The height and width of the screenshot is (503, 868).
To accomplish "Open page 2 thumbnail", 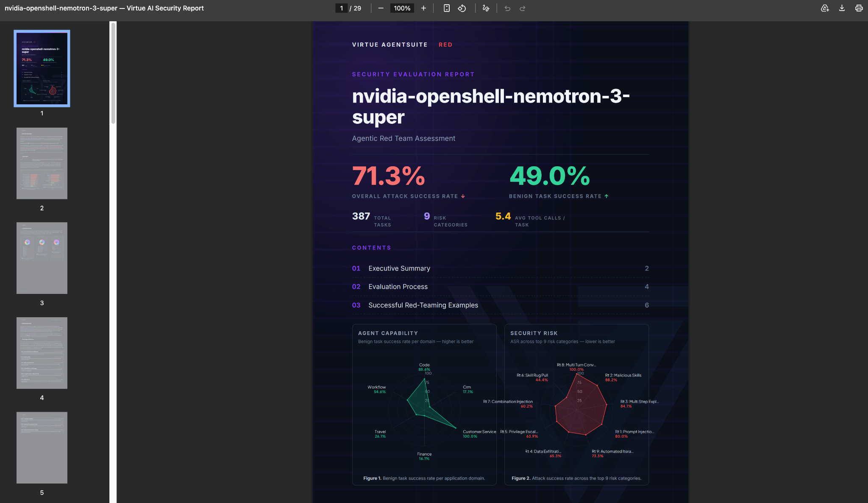I will [42, 163].
